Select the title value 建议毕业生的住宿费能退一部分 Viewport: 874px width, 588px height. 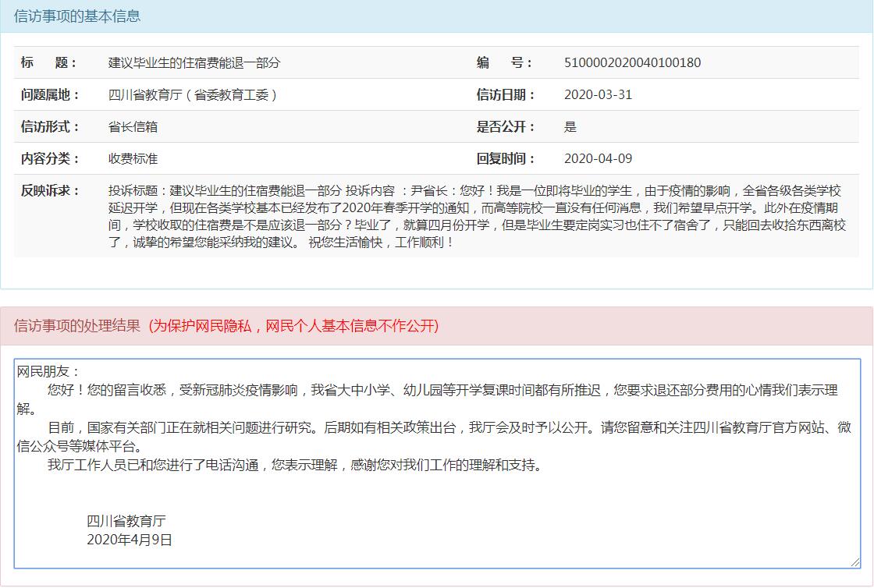(x=194, y=63)
